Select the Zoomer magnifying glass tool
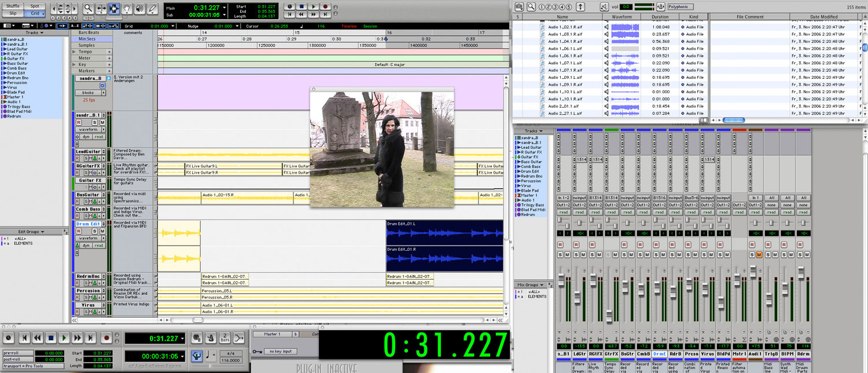The height and width of the screenshot is (373, 868). coord(89,9)
